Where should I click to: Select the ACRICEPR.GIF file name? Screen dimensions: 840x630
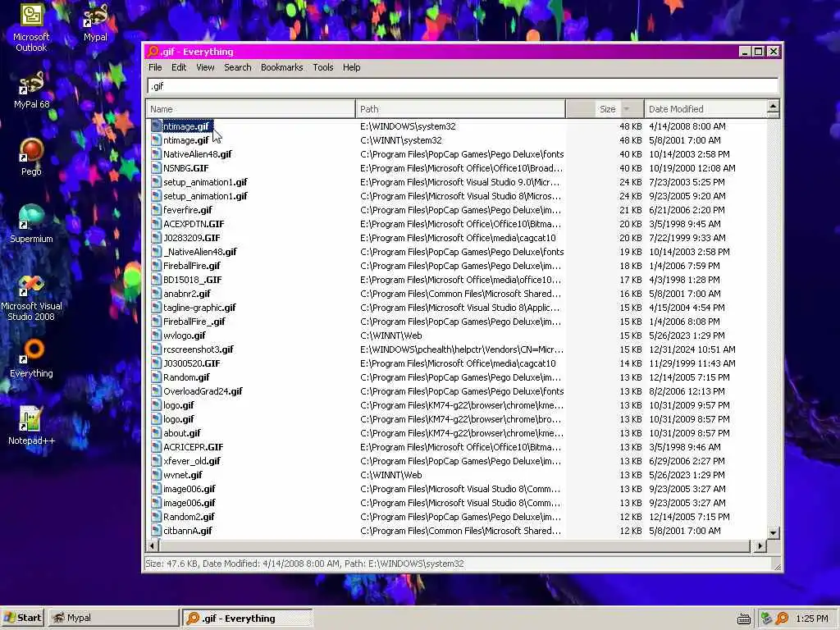[x=194, y=447]
